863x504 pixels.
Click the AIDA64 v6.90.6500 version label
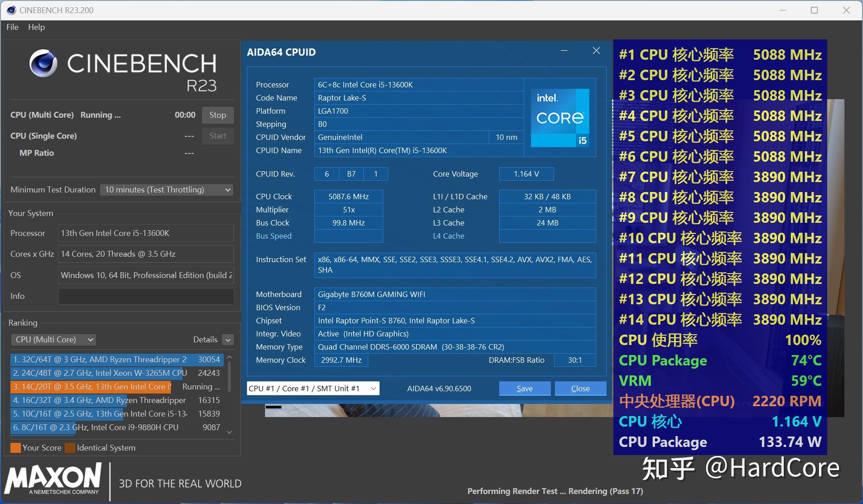tap(439, 389)
